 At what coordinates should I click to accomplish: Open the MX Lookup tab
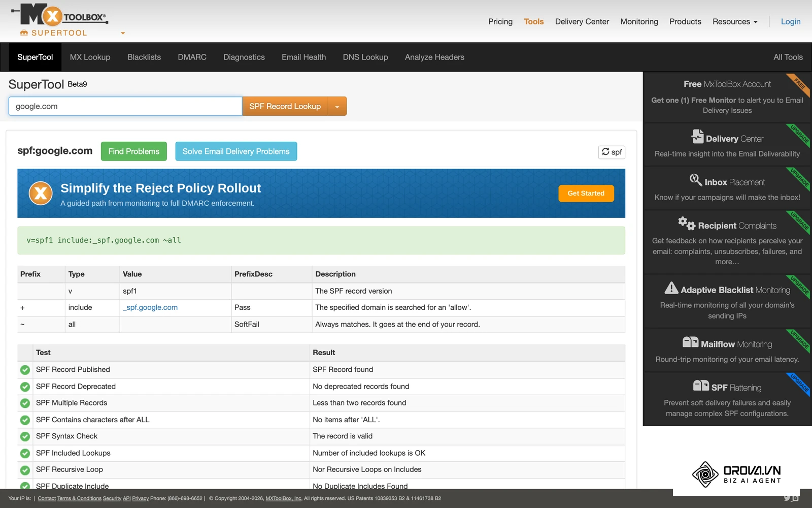pos(90,57)
